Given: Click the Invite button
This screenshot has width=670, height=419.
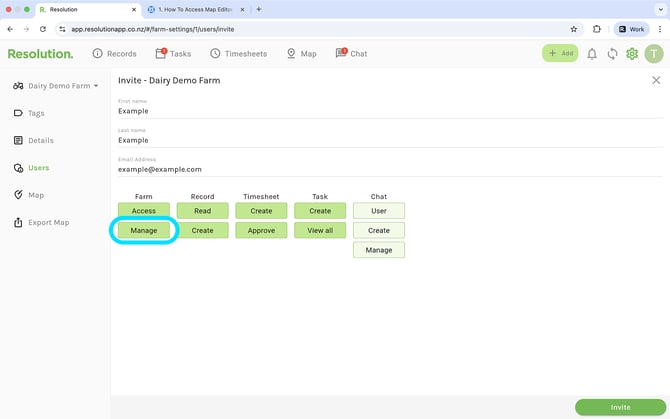Looking at the screenshot, I should [x=620, y=407].
